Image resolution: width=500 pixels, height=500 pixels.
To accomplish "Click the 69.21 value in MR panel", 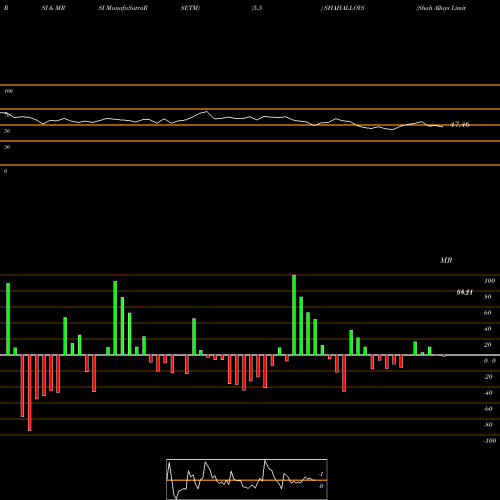I will (x=465, y=292).
